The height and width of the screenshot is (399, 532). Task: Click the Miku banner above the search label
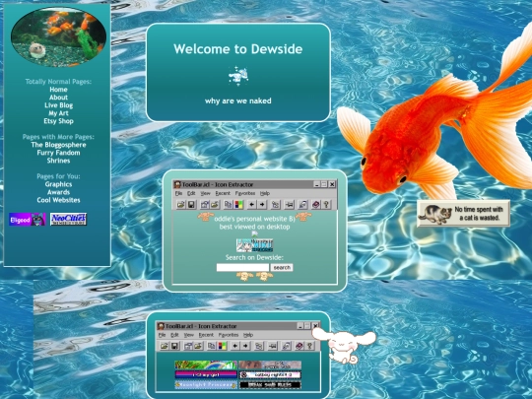click(254, 245)
